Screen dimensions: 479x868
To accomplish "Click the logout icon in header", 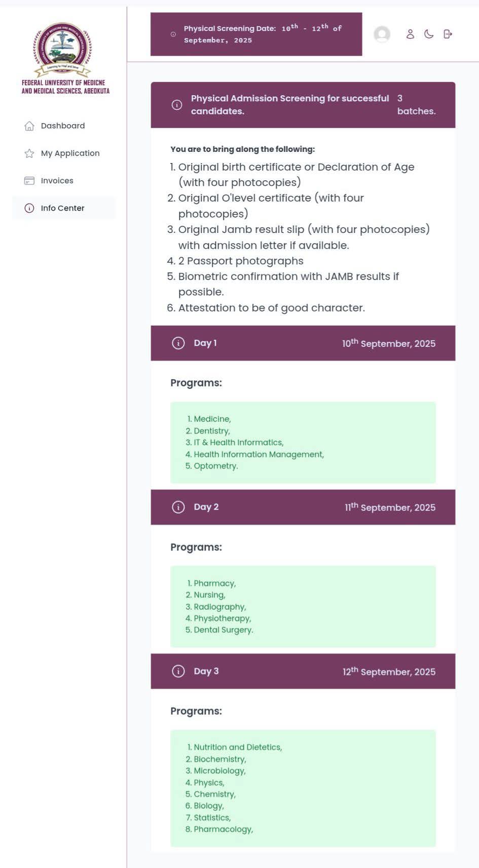I will pyautogui.click(x=448, y=34).
